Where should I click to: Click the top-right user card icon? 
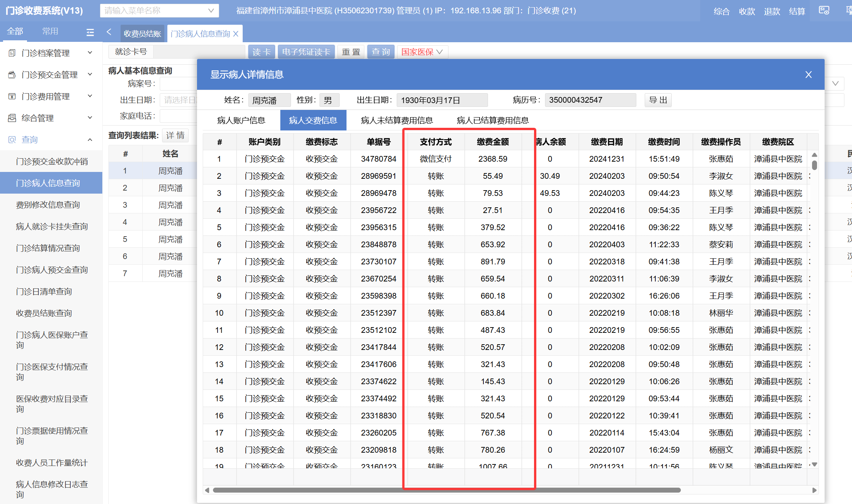tap(824, 11)
